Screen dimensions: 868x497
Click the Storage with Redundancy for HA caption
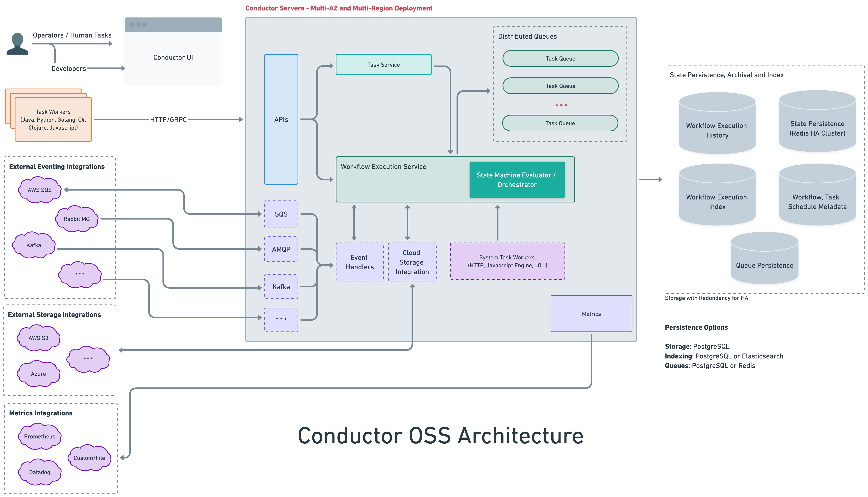[x=706, y=298]
